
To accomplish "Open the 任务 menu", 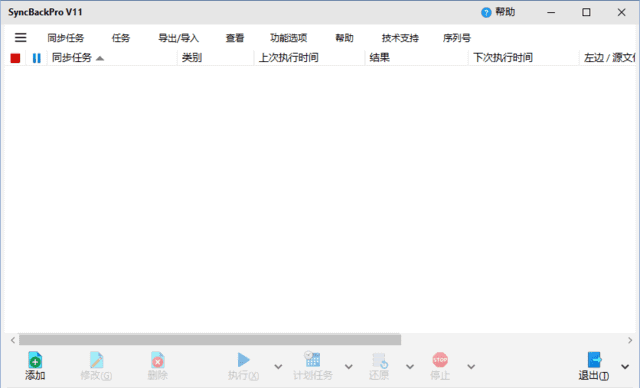I will (121, 38).
